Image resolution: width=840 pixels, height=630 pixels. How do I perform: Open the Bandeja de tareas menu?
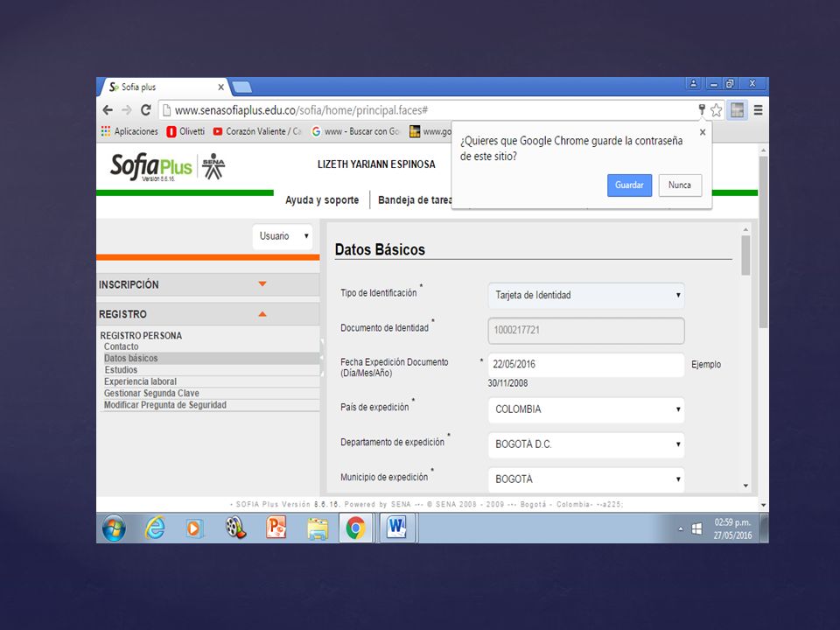pyautogui.click(x=415, y=199)
